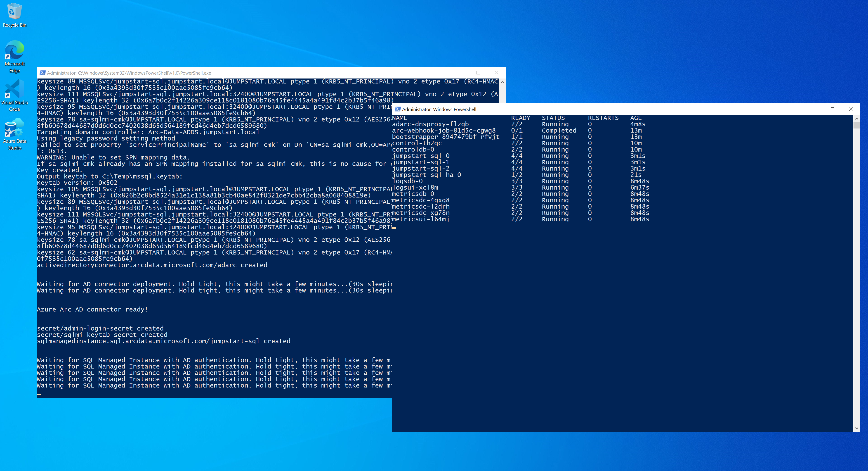868x471 pixels.
Task: Click the 'jumpstart-sql-ha-0' pod name
Action: pyautogui.click(x=426, y=175)
